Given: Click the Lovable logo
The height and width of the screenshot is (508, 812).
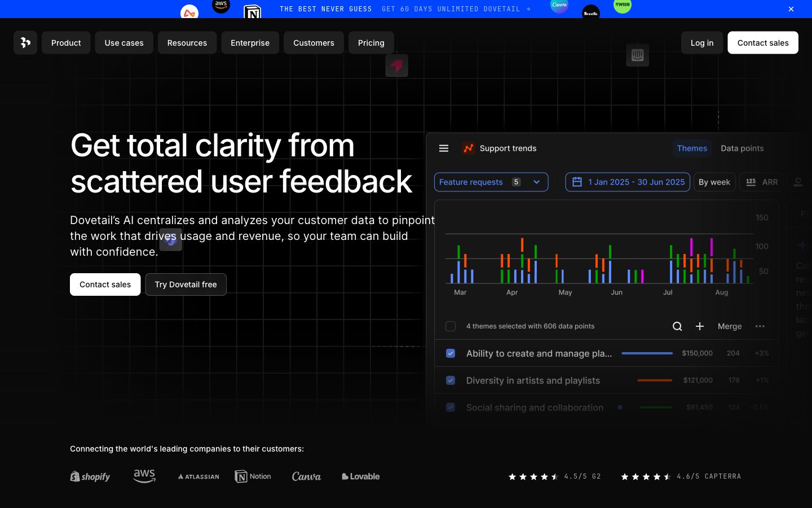Looking at the screenshot, I should pyautogui.click(x=361, y=476).
